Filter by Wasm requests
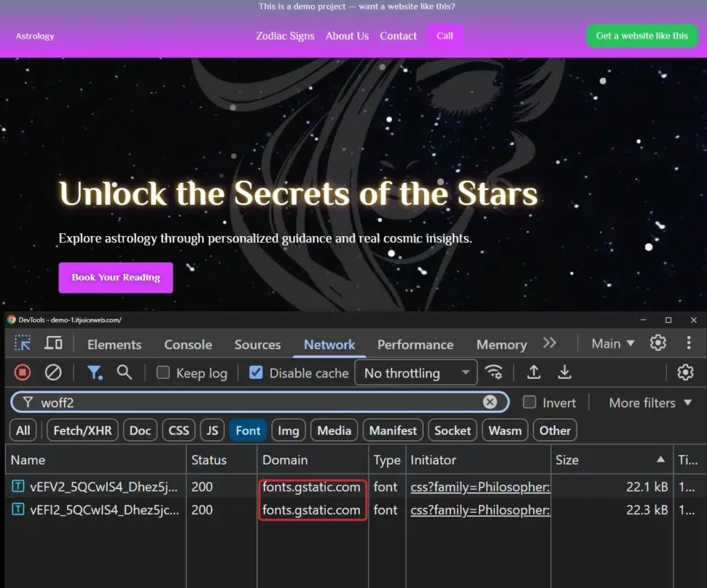The image size is (707, 588). (x=505, y=430)
